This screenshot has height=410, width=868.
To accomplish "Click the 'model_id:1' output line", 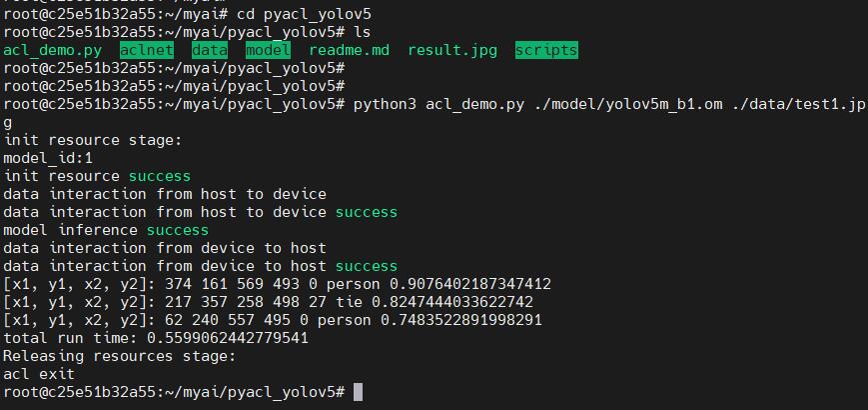I will pyautogui.click(x=48, y=158).
